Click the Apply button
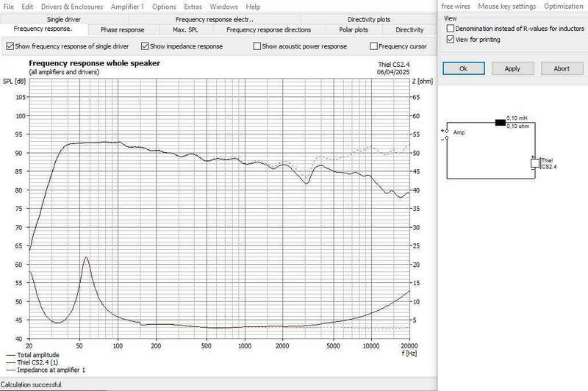588x391 pixels. coord(512,68)
